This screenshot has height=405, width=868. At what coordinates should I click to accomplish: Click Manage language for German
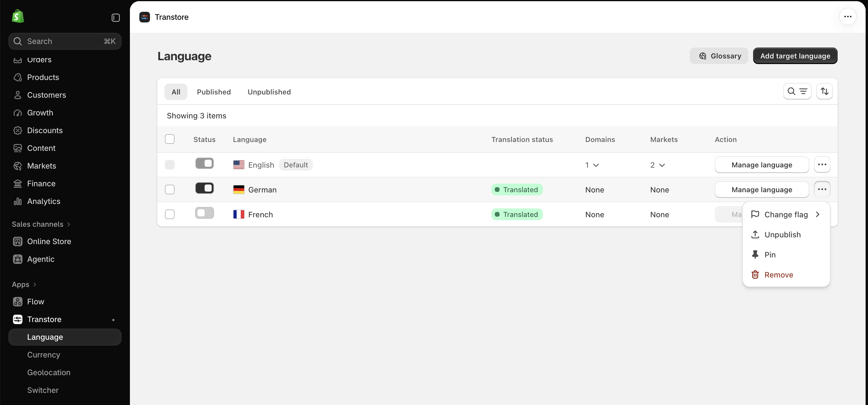(761, 190)
